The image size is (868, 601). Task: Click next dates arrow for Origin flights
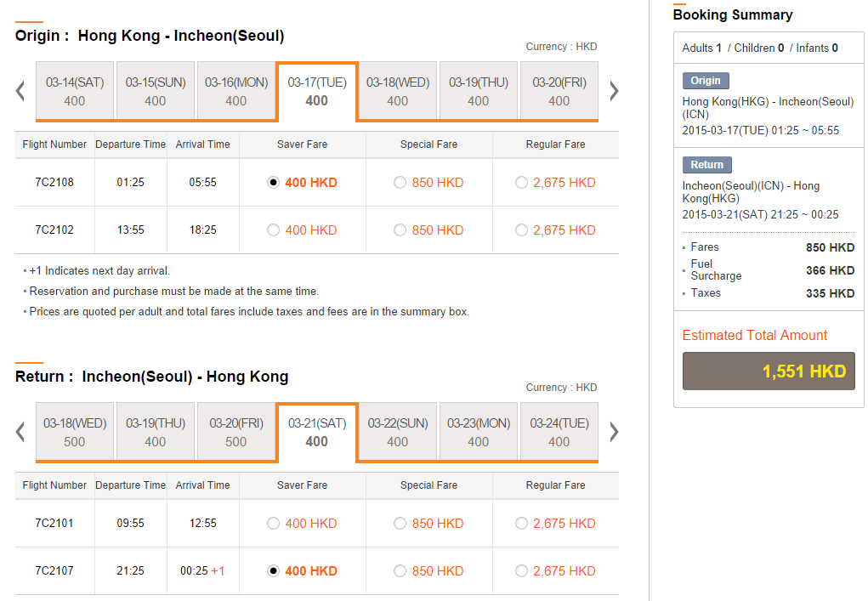pyautogui.click(x=614, y=91)
